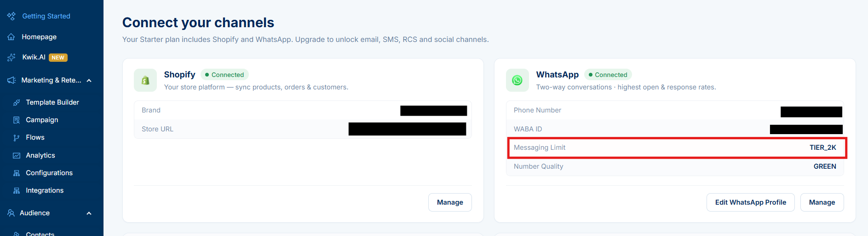Screen dimensions: 868x236
Task: Click the Messaging Limit TIER_2K row
Action: click(x=675, y=147)
